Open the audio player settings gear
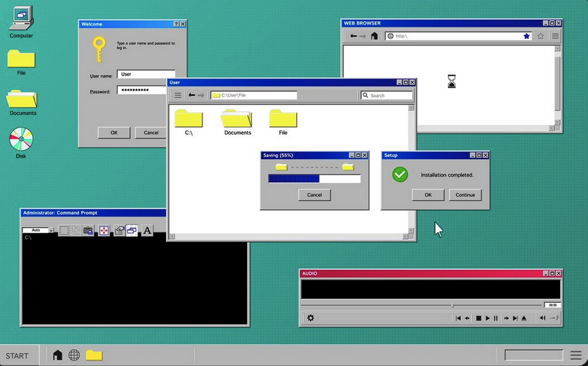This screenshot has width=588, height=366. (310, 318)
